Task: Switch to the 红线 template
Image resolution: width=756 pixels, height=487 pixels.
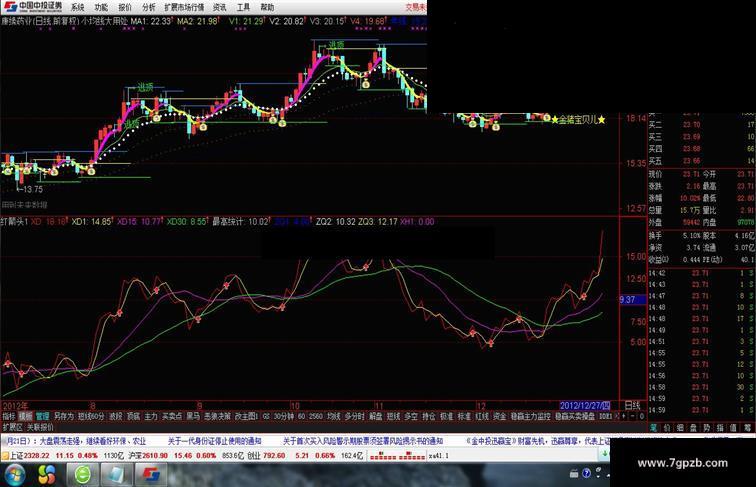Action: 482,416
